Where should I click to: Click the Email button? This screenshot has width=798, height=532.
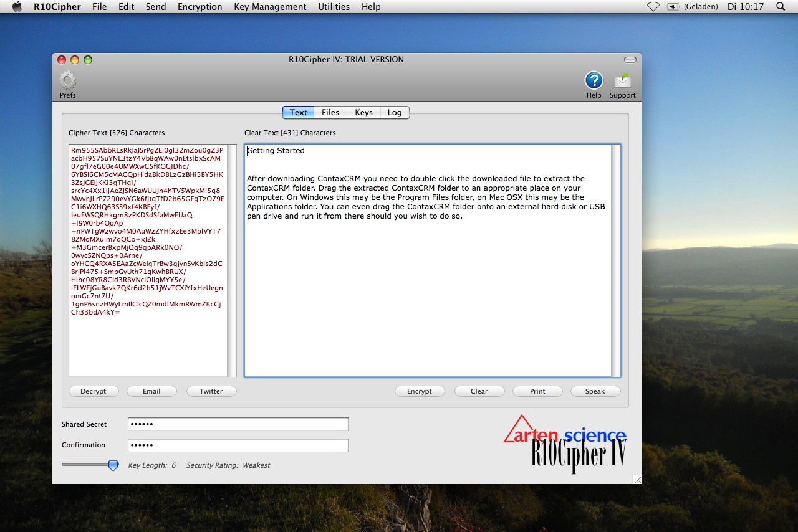click(151, 391)
